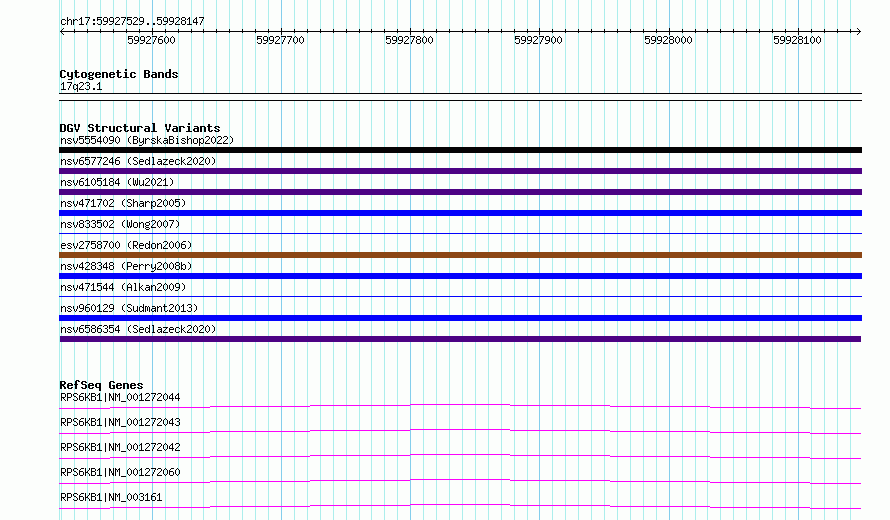Click the left arrow end of the ruler
Viewport: 890px width, 520px height.
pos(62,31)
